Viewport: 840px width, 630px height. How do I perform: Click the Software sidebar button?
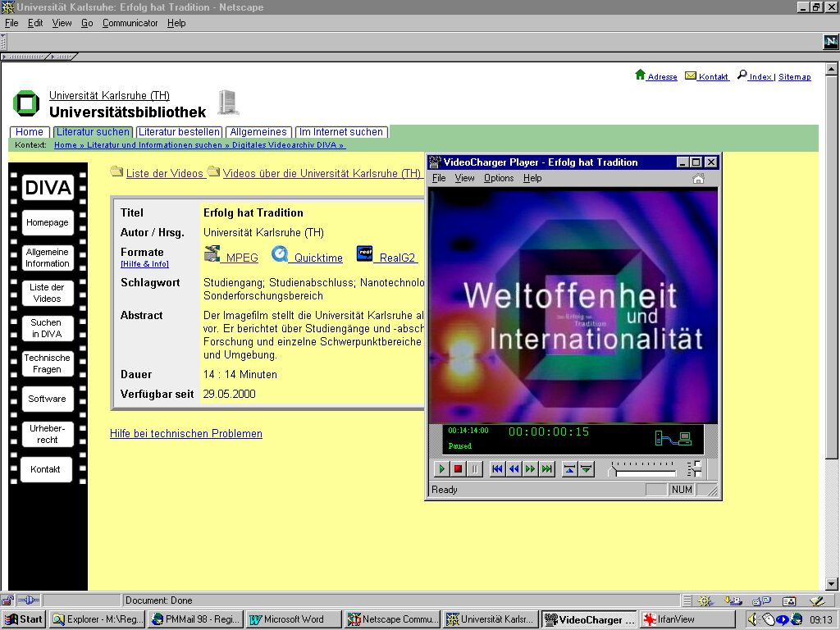47,399
